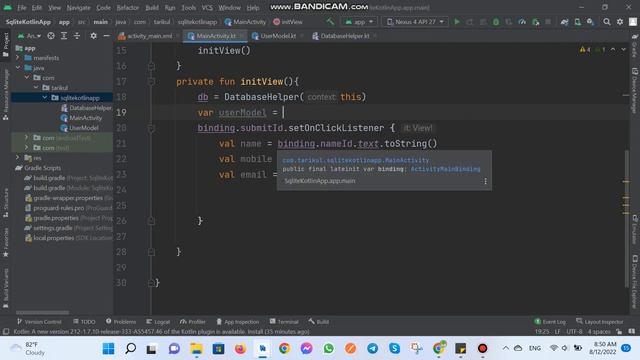Viewport: 640px width, 360px height.
Task: Collapse the sqlitekotlinapp package
Action: (x=45, y=98)
